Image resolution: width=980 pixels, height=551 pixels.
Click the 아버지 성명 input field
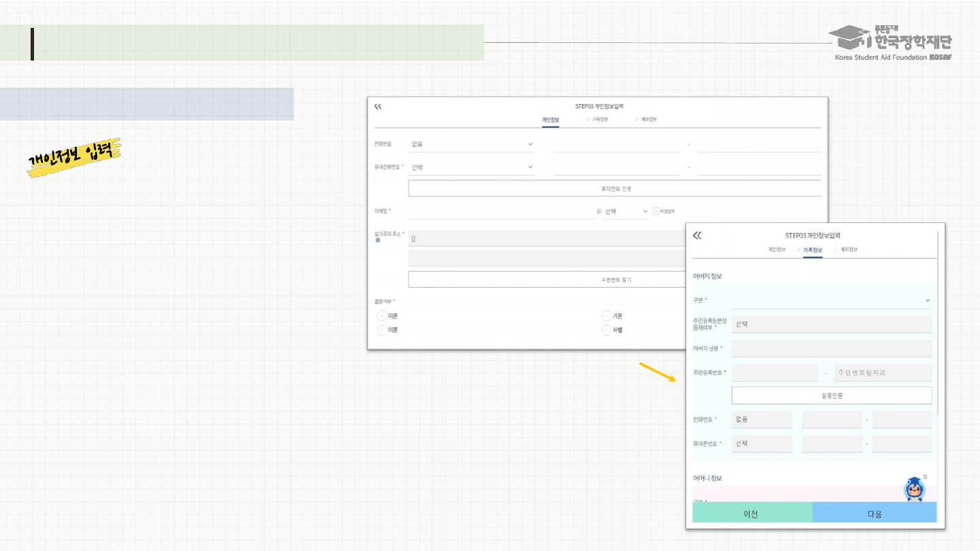[x=831, y=349]
